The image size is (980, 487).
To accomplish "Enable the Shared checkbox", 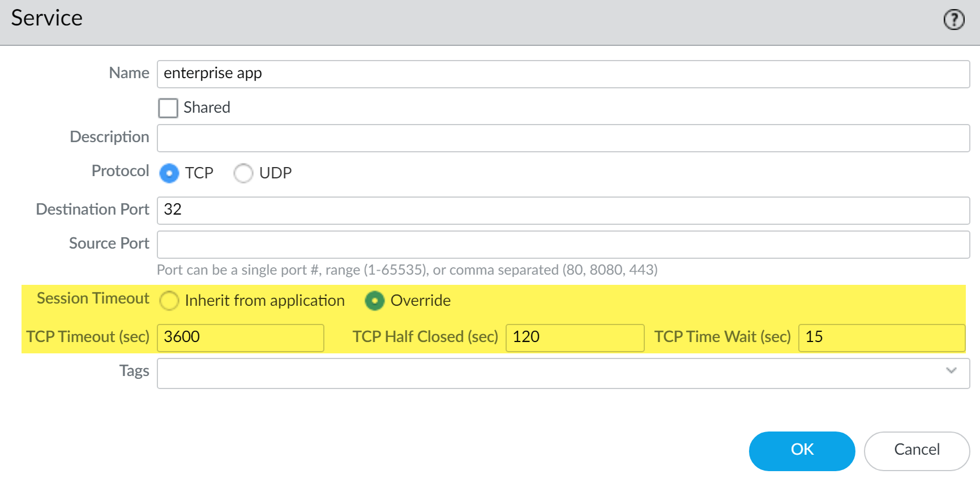I will click(168, 108).
